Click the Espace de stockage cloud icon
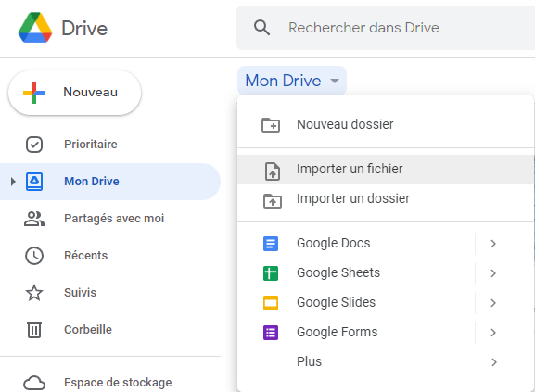The height and width of the screenshot is (392, 535). click(x=34, y=383)
